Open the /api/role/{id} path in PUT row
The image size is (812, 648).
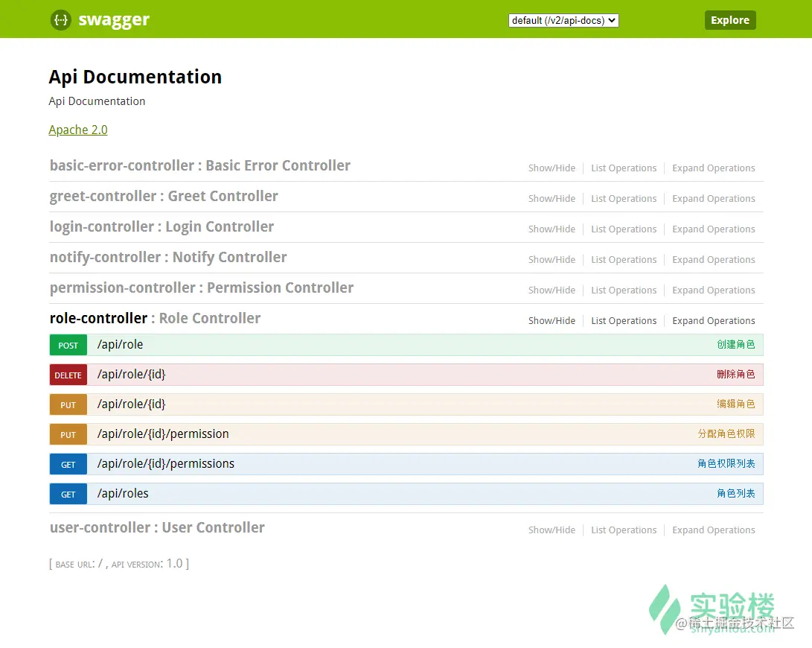click(x=132, y=404)
